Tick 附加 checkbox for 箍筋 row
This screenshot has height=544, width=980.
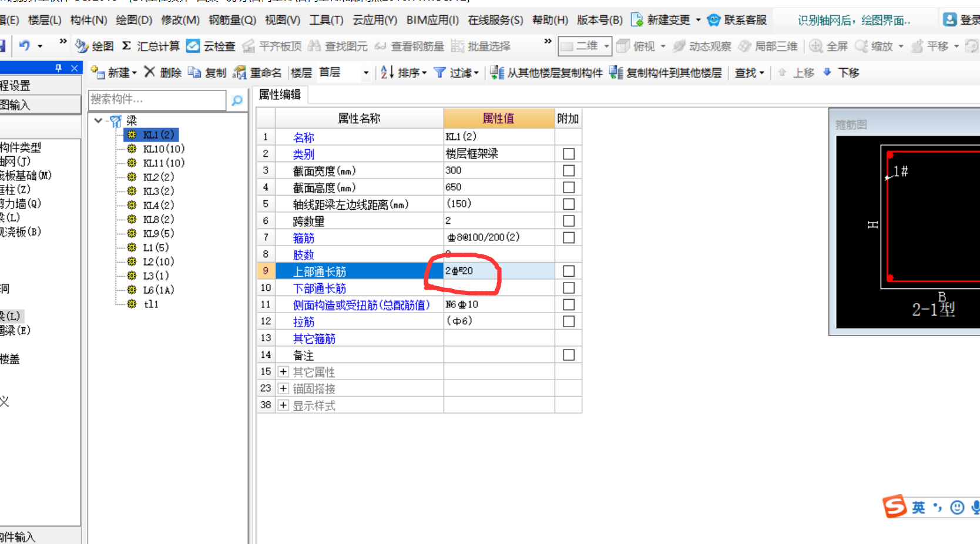pyautogui.click(x=568, y=237)
